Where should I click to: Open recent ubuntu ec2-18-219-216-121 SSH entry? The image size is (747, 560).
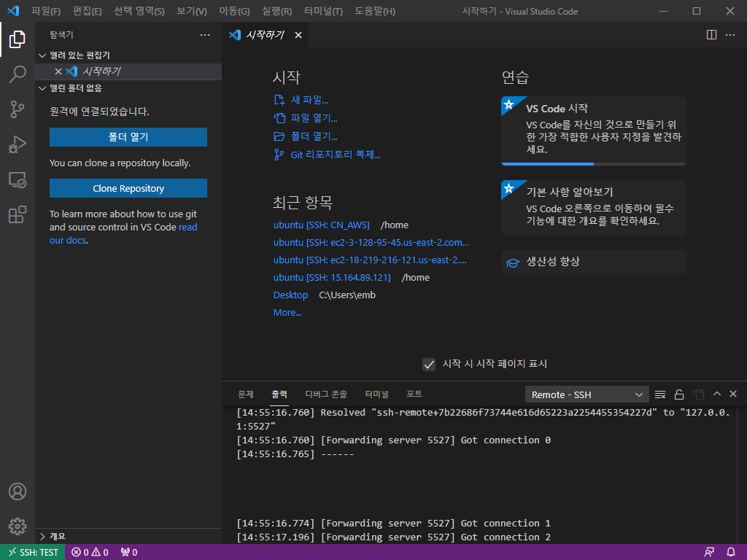370,260
